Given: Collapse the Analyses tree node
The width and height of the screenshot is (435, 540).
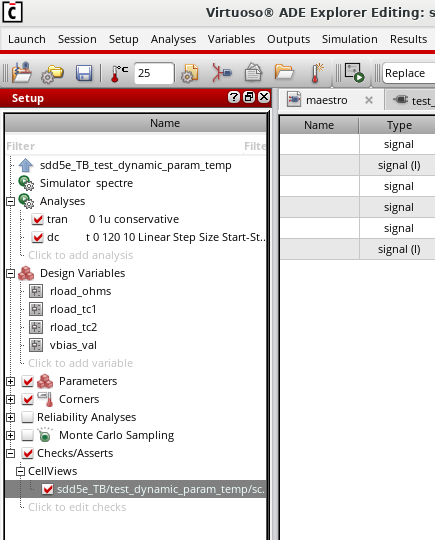Looking at the screenshot, I should [x=11, y=201].
